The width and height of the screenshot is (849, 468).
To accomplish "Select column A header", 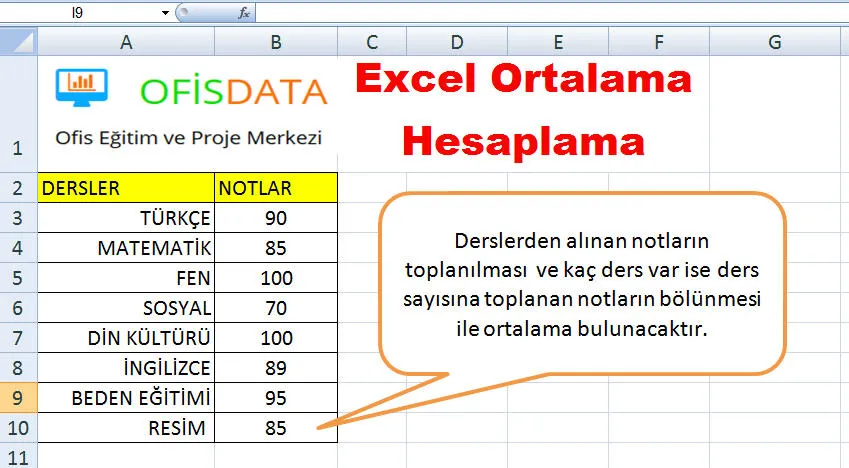I will pos(126,42).
